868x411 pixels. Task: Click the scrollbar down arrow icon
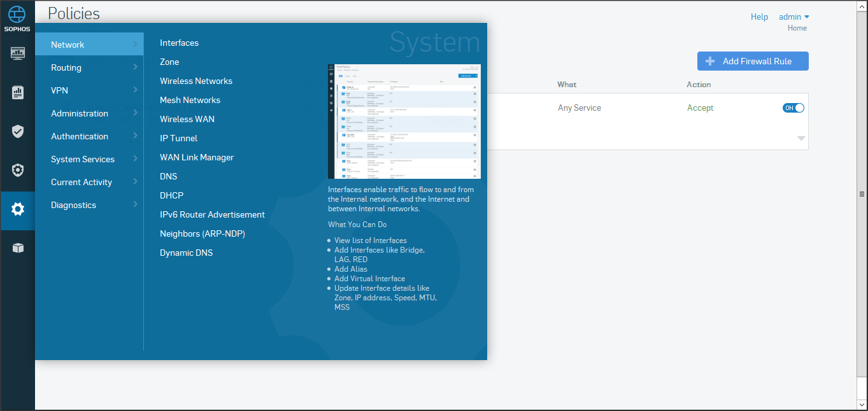click(862, 405)
